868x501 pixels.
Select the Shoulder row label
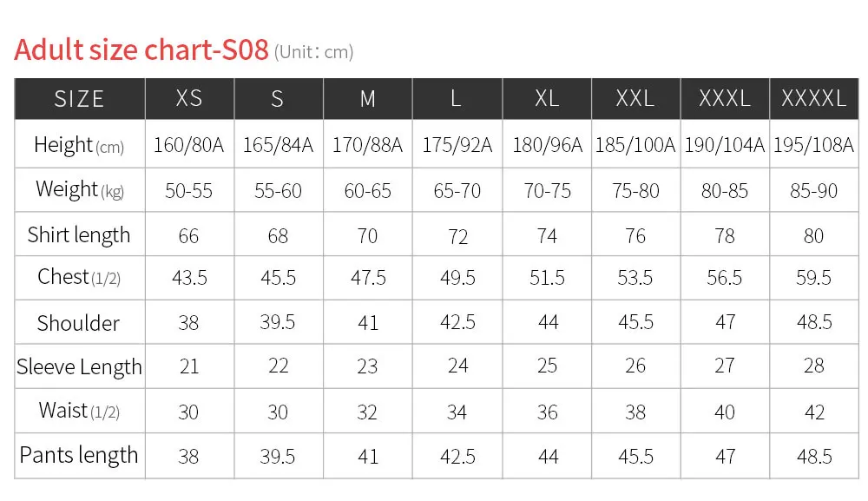coord(78,323)
